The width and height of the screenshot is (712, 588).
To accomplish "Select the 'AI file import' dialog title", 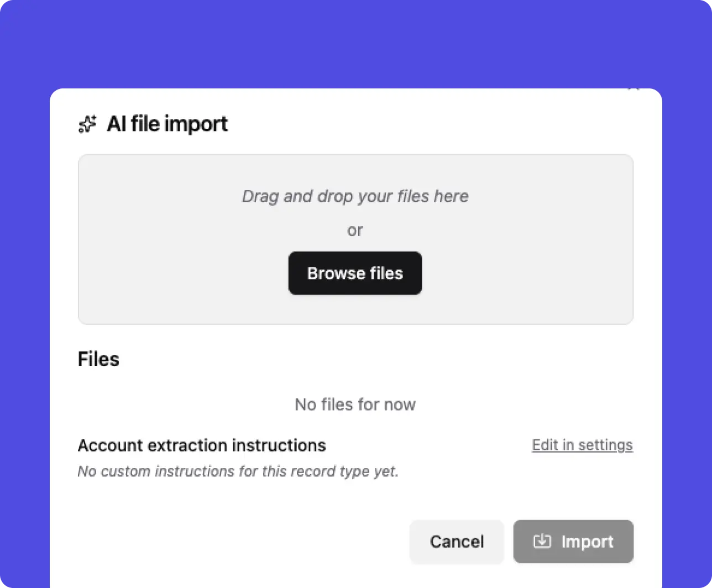I will (167, 124).
